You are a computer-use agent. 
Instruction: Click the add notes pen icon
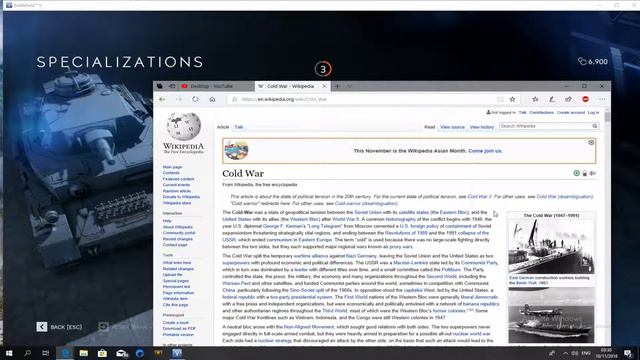tap(552, 99)
